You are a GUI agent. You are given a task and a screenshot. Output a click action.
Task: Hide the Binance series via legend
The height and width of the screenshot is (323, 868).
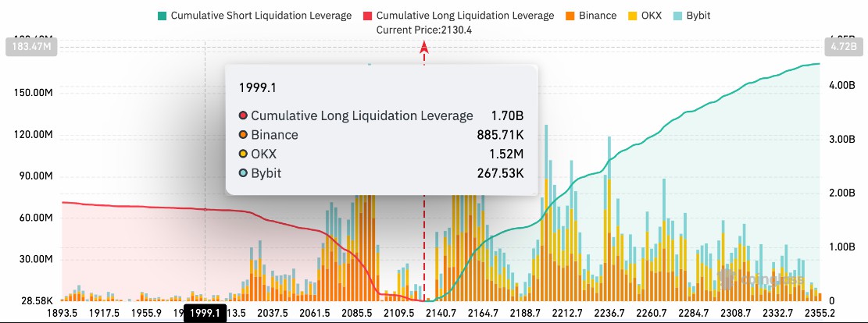(x=591, y=16)
